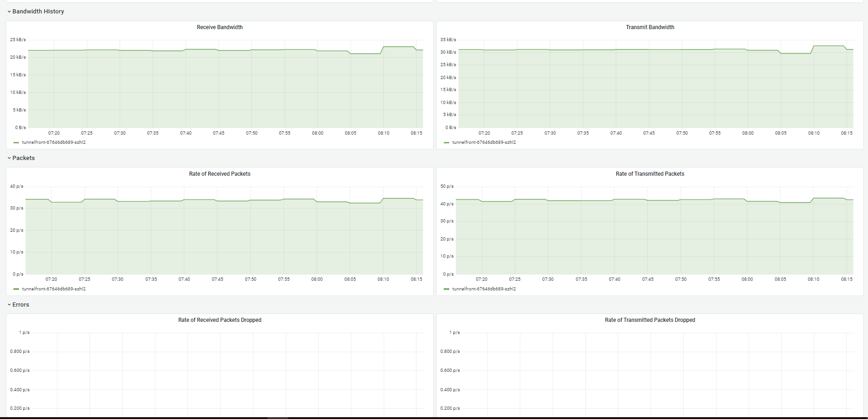868x419 pixels.
Task: Open the Transmit Bandwidth panel title menu
Action: [650, 27]
